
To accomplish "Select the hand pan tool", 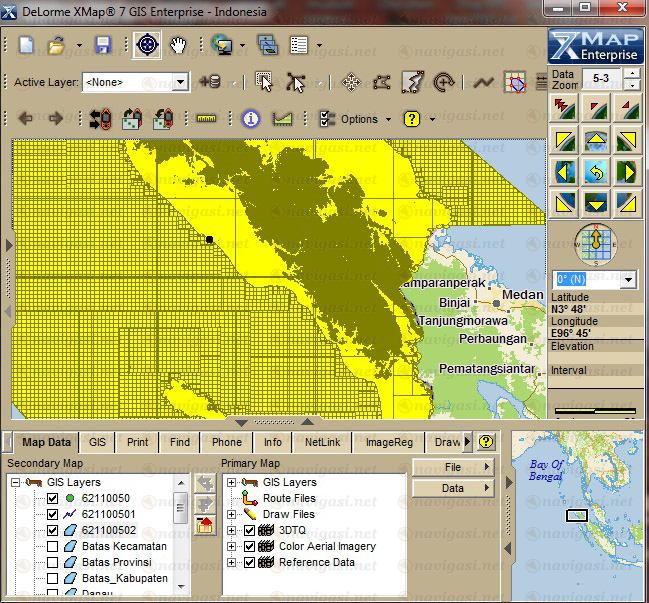I will coord(179,45).
